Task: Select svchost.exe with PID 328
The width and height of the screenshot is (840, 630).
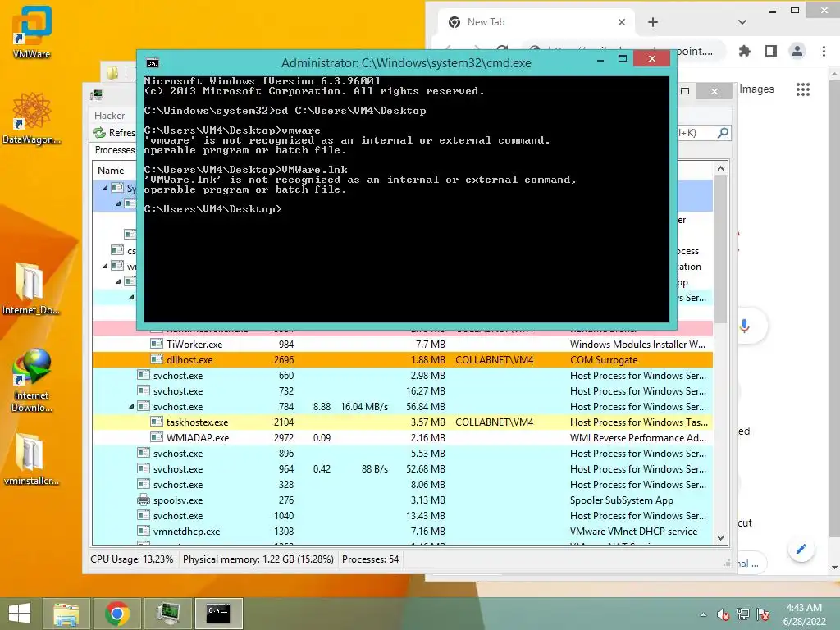Action: pos(402,484)
